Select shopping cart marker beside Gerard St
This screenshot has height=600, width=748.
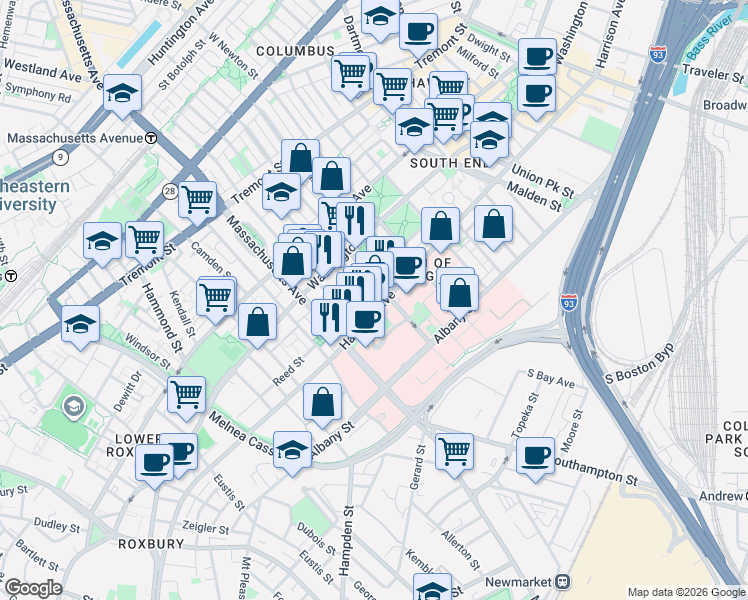point(455,453)
